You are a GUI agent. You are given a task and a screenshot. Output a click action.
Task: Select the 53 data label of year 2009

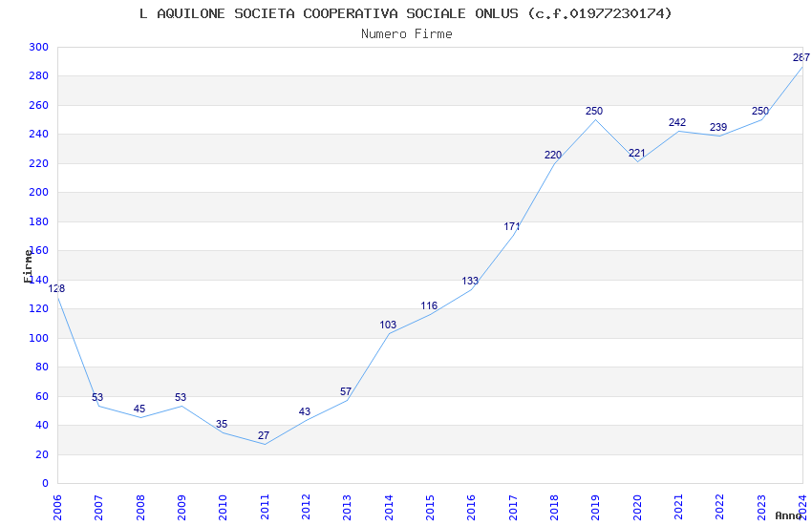pyautogui.click(x=181, y=397)
